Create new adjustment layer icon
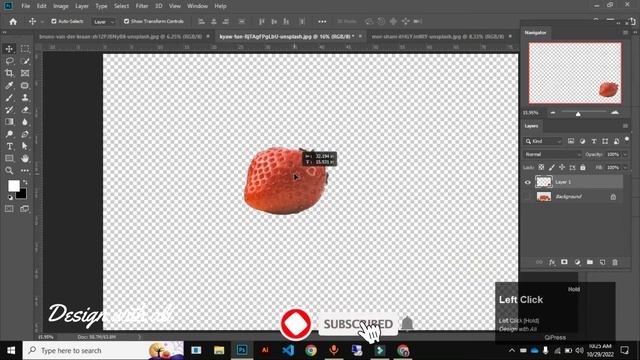640x360 pixels. pos(577,262)
